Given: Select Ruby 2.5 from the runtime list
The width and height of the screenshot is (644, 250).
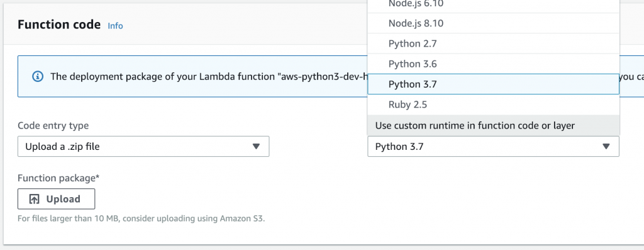Looking at the screenshot, I should [493, 105].
